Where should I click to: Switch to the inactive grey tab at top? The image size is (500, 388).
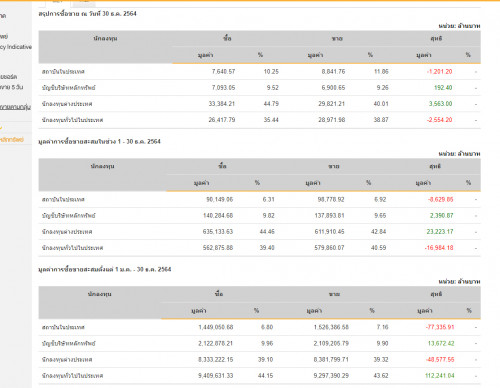[84, 3]
